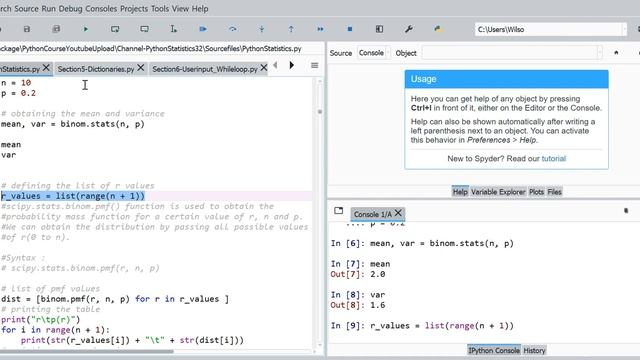Open the Source Console dropdown
640x360 pixels.
click(x=374, y=53)
